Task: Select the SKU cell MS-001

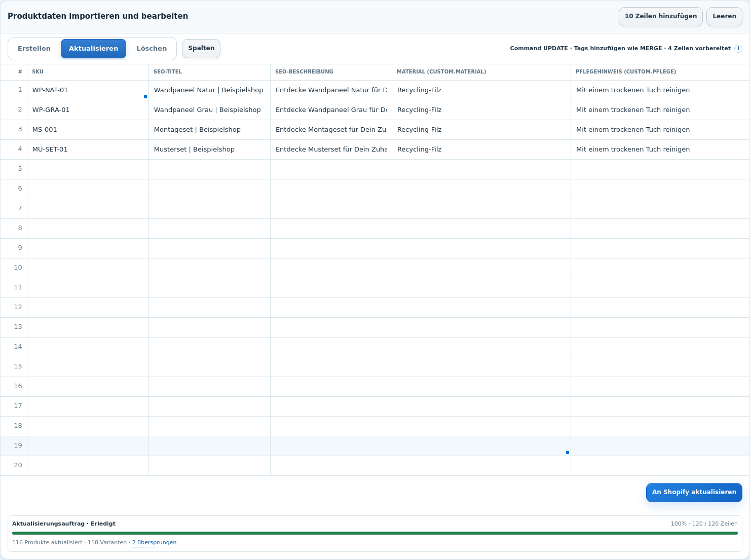Action: coord(88,130)
